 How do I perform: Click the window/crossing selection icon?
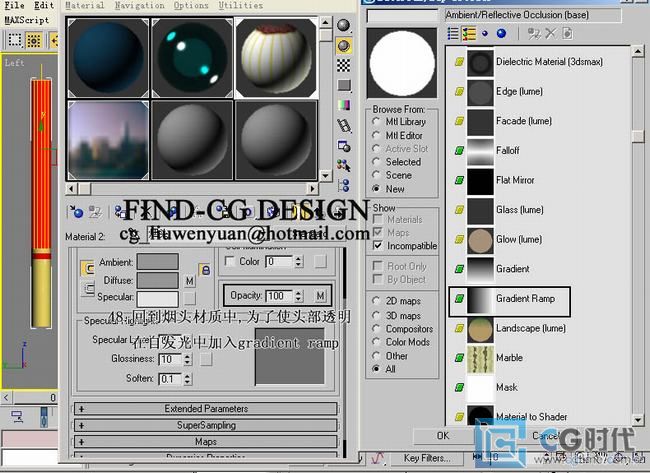[34, 40]
